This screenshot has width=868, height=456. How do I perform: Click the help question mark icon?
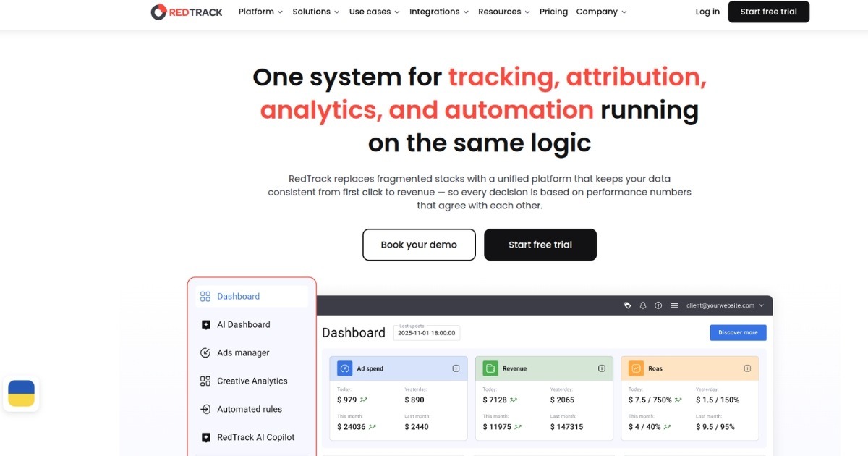click(x=658, y=305)
